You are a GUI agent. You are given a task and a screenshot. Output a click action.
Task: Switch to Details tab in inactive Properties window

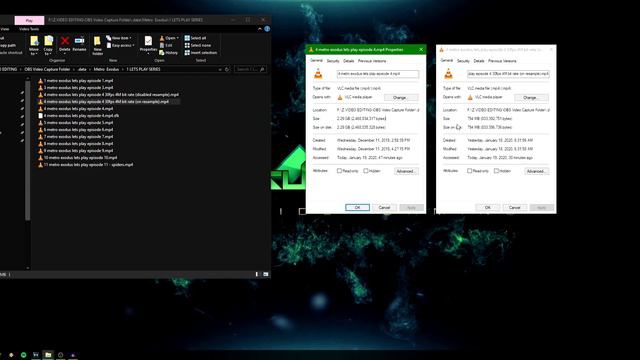479,61
